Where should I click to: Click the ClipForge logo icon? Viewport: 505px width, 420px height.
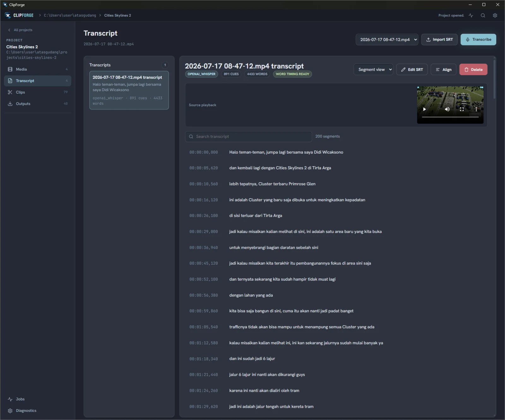pyautogui.click(x=8, y=15)
